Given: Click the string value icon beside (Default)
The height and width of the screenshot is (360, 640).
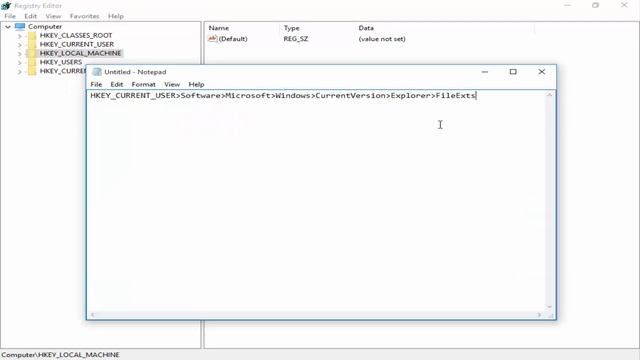Looking at the screenshot, I should [212, 39].
